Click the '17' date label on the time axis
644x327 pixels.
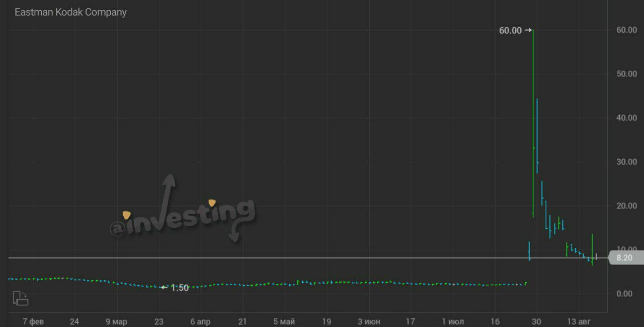pyautogui.click(x=411, y=321)
